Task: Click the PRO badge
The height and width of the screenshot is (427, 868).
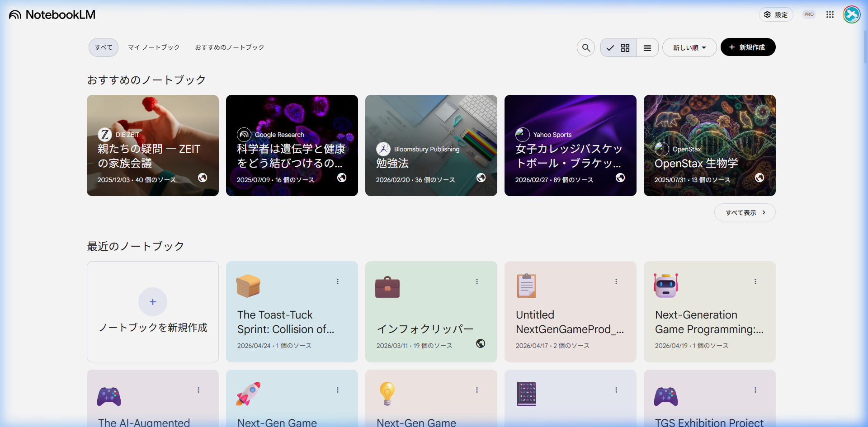Action: [x=809, y=14]
